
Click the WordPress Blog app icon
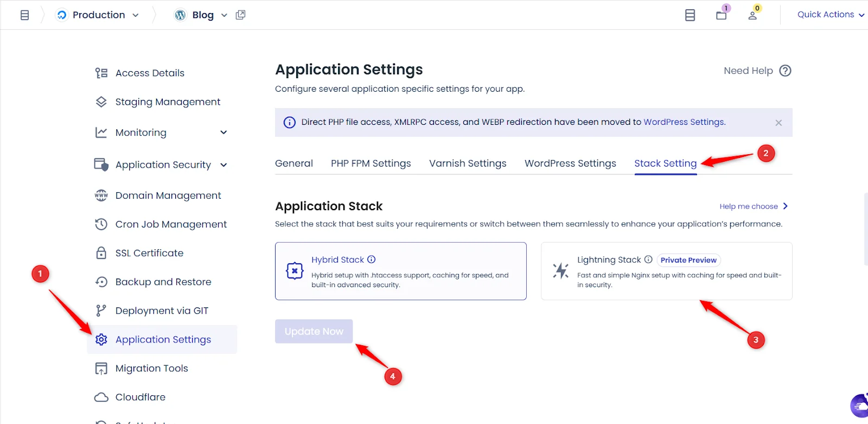tap(180, 15)
